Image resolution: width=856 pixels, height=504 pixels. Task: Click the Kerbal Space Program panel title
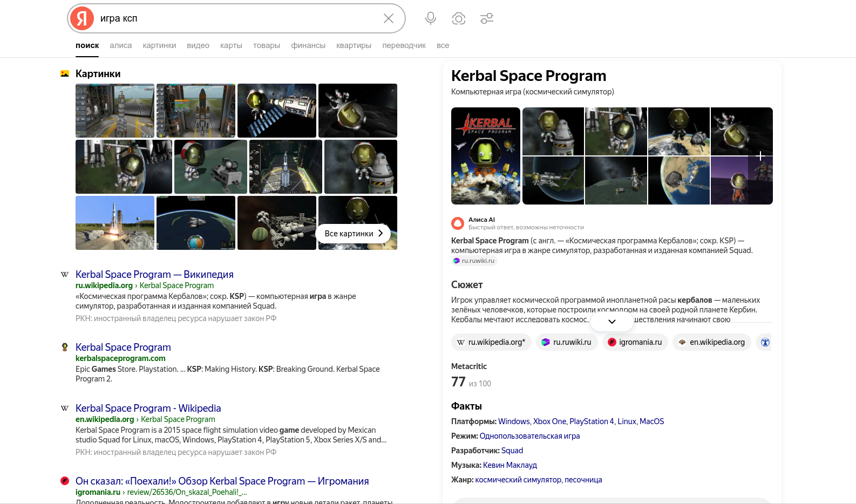point(528,76)
